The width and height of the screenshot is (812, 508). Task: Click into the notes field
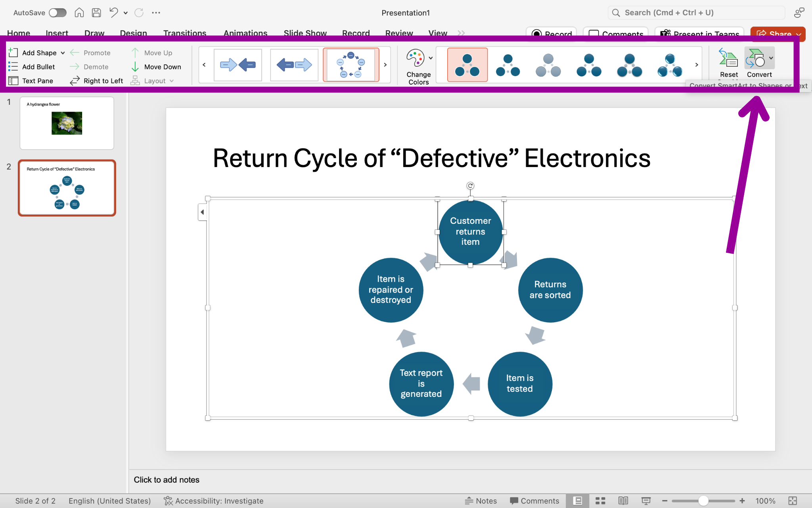470,480
